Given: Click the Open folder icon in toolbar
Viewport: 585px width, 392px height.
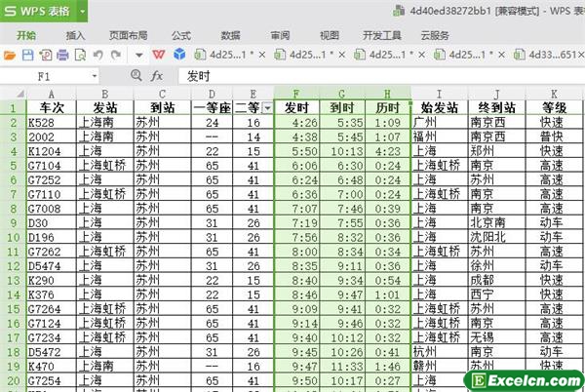Looking at the screenshot, I should point(10,56).
